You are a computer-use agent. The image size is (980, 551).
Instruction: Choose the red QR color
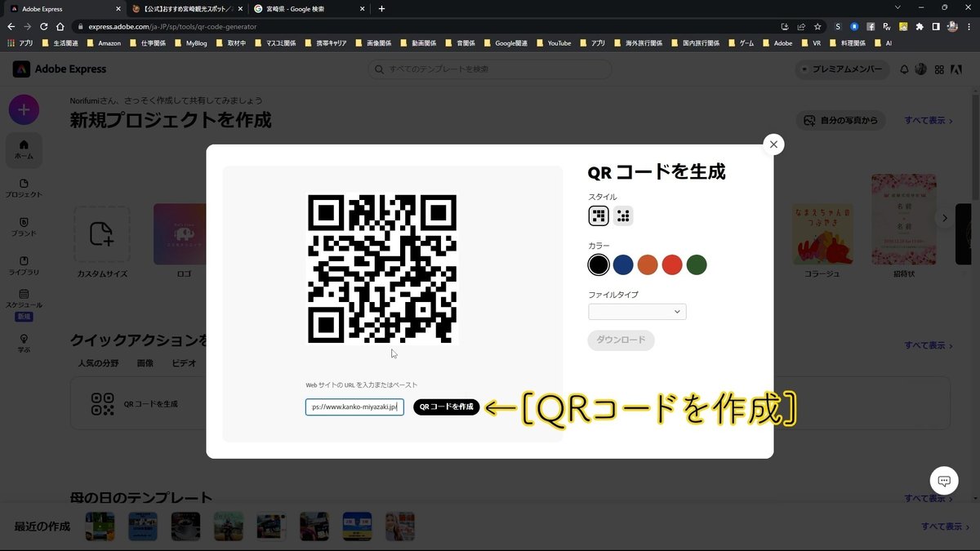tap(672, 264)
